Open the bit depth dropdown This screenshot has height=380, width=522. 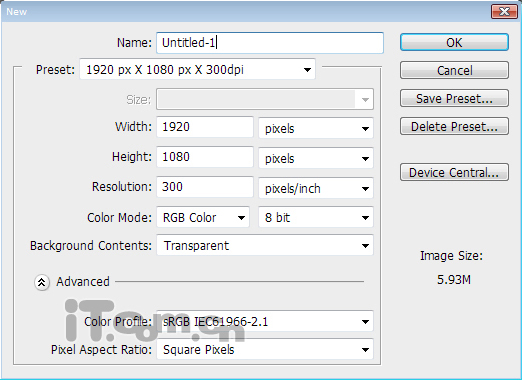[316, 217]
